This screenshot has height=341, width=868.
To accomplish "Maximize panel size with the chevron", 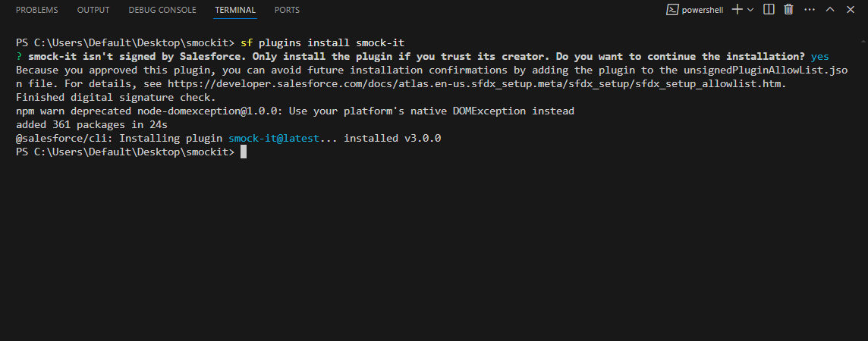I will coord(830,9).
